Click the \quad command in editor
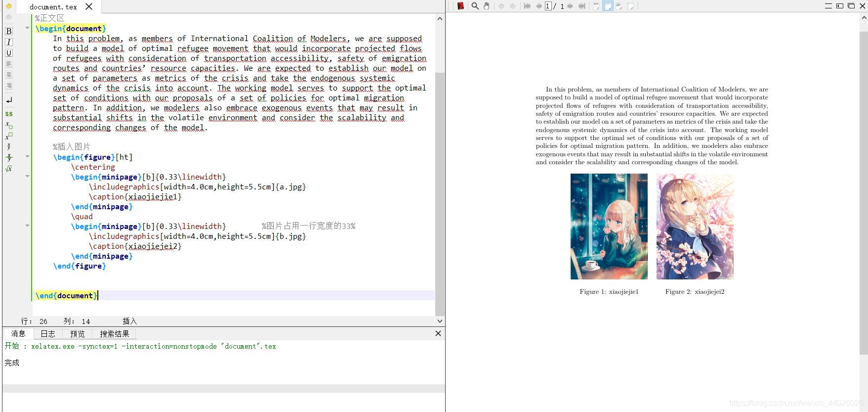 pos(82,217)
